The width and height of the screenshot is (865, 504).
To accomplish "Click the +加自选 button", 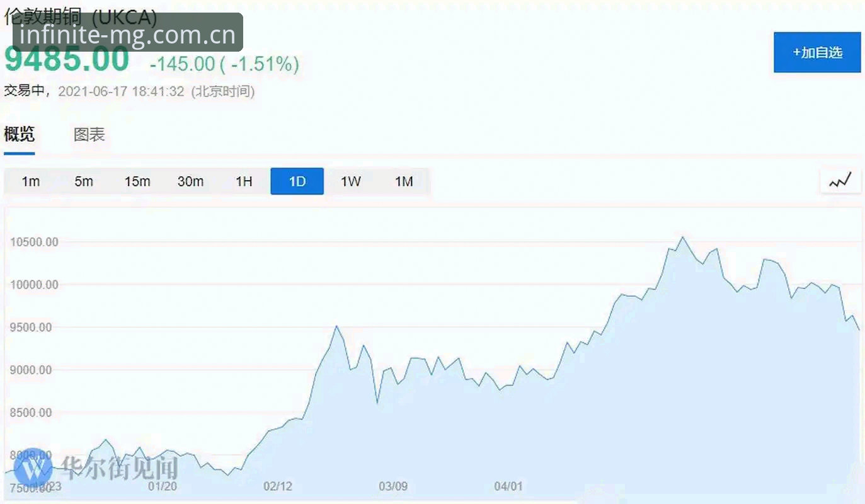I will click(817, 52).
